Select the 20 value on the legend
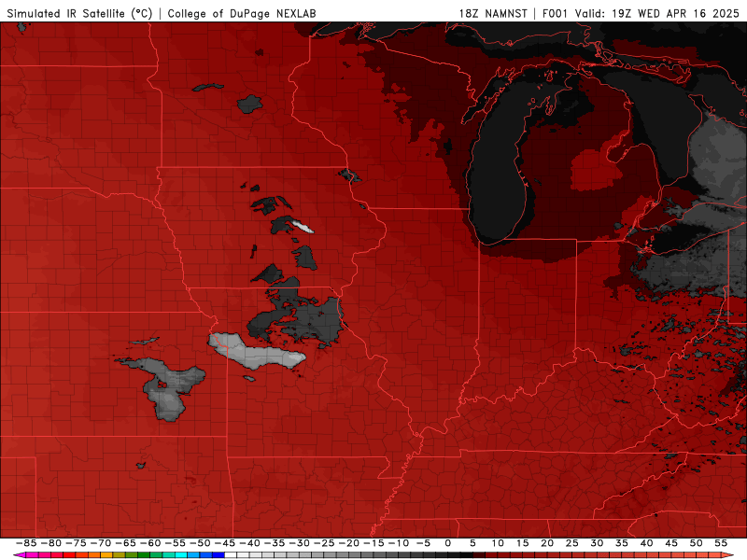747x560 pixels. pyautogui.click(x=547, y=543)
